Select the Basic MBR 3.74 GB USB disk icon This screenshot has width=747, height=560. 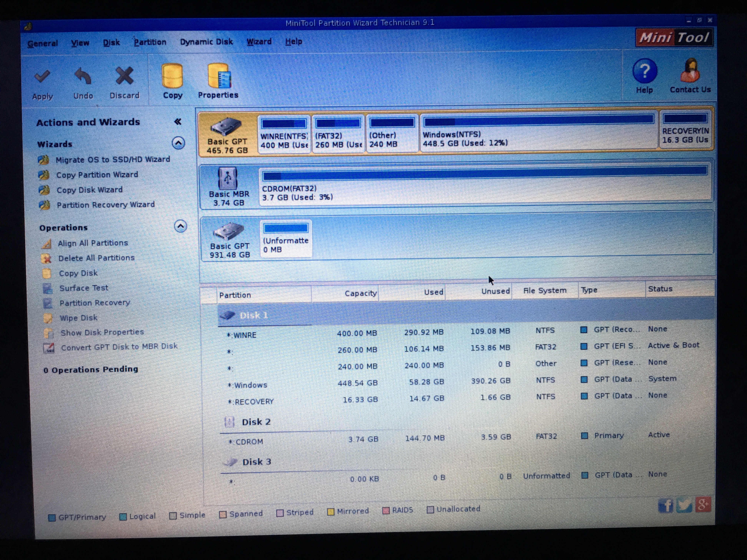[x=228, y=179]
